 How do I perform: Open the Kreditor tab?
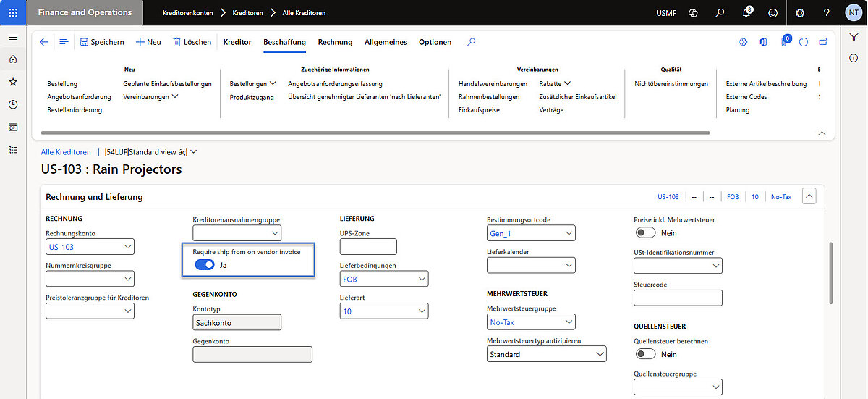tap(237, 42)
